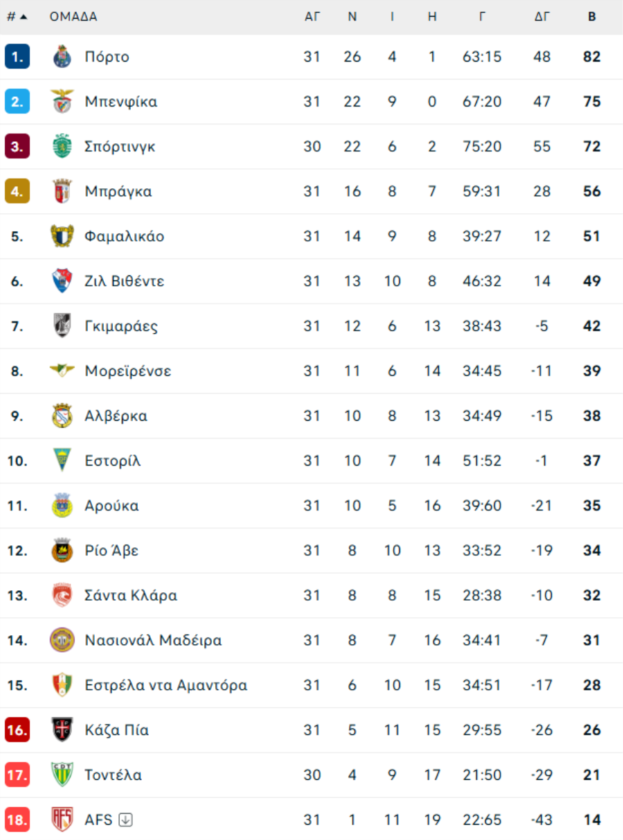Click the Porto club crest icon
Image resolution: width=623 pixels, height=840 pixels.
(62, 57)
